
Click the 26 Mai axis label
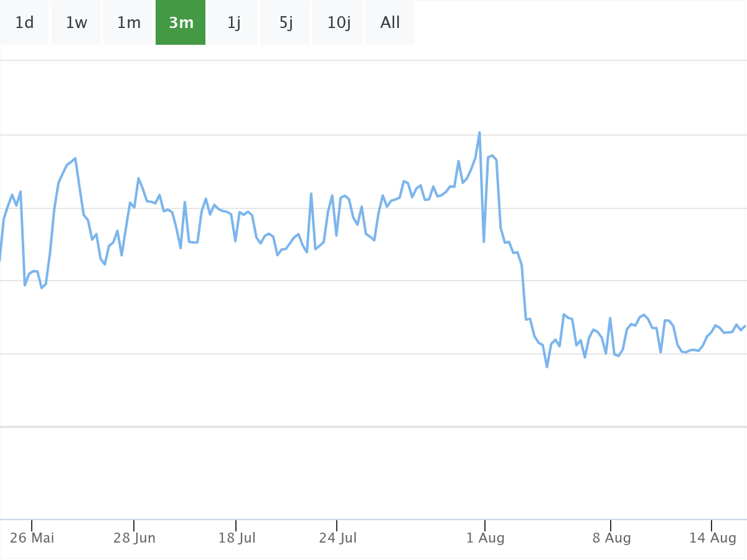(32, 538)
